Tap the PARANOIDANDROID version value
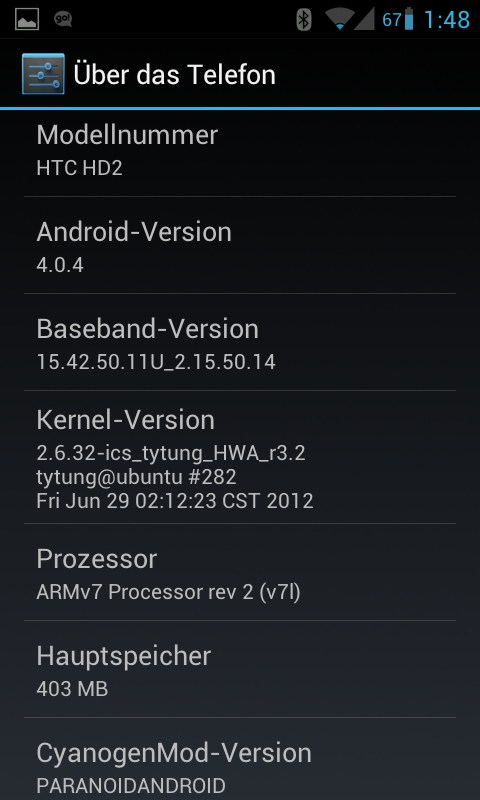The height and width of the screenshot is (800, 480). pos(131,786)
